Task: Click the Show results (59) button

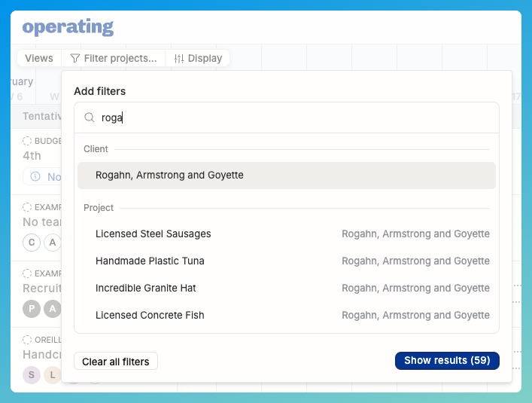Action: (x=447, y=361)
